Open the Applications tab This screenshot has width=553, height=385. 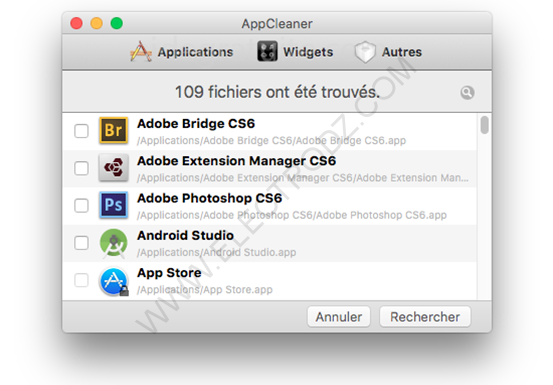pyautogui.click(x=181, y=52)
